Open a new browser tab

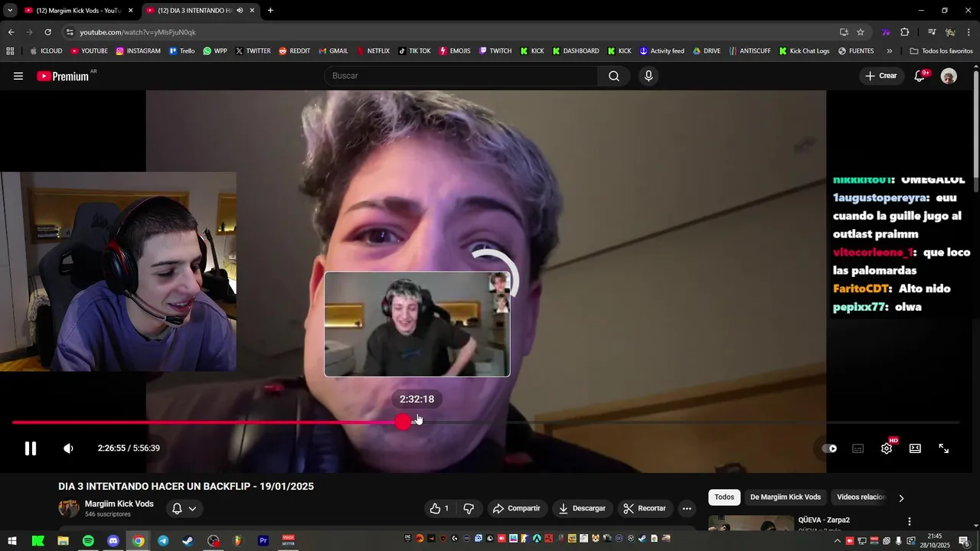[x=270, y=11]
